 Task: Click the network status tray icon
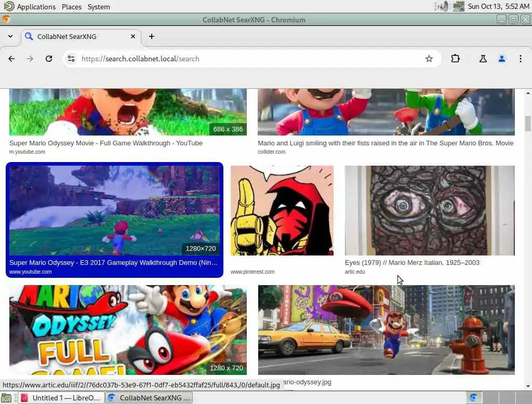(x=458, y=6)
